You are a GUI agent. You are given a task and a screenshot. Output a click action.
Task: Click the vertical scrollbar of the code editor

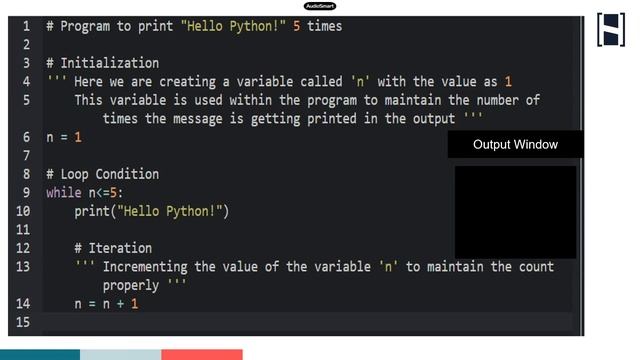pyautogui.click(x=582, y=176)
